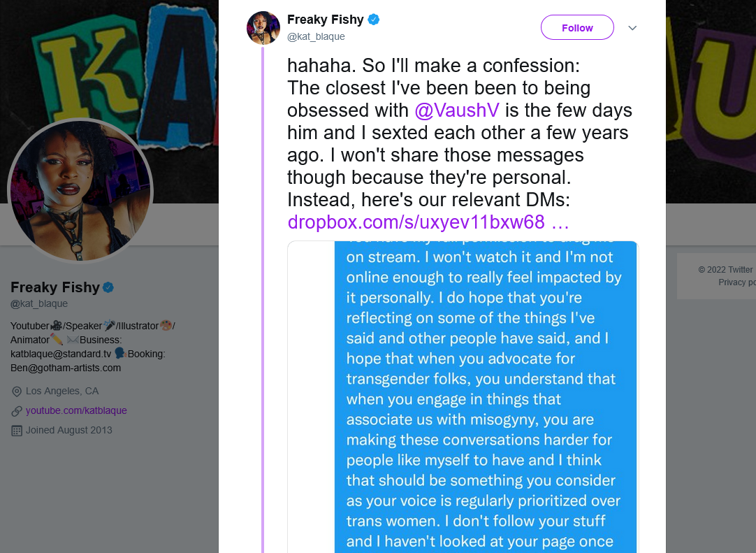Image resolution: width=756 pixels, height=553 pixels.
Task: Click the Privacy policy footer link
Action: point(736,282)
